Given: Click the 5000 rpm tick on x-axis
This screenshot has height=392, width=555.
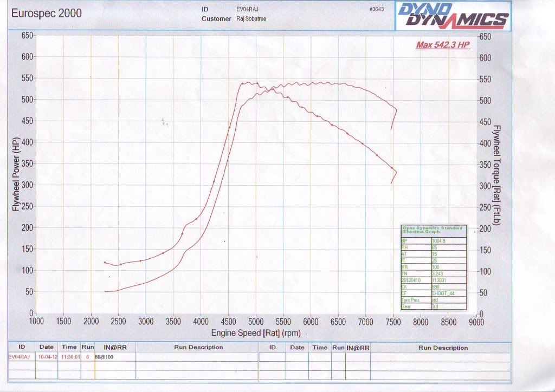Looking at the screenshot, I should tap(256, 321).
